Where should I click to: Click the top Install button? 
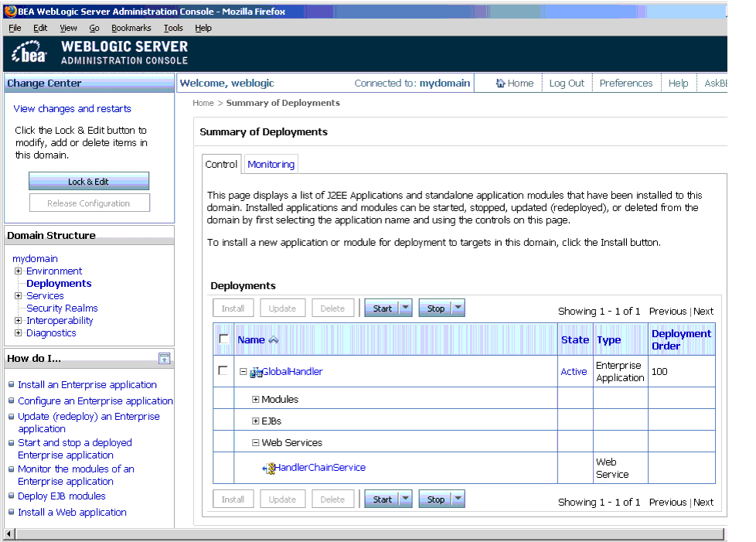(233, 308)
